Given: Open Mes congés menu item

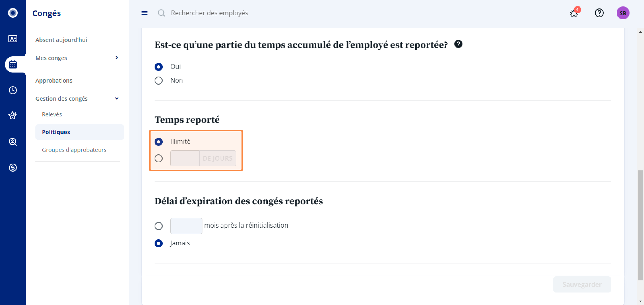Looking at the screenshot, I should click(x=51, y=58).
